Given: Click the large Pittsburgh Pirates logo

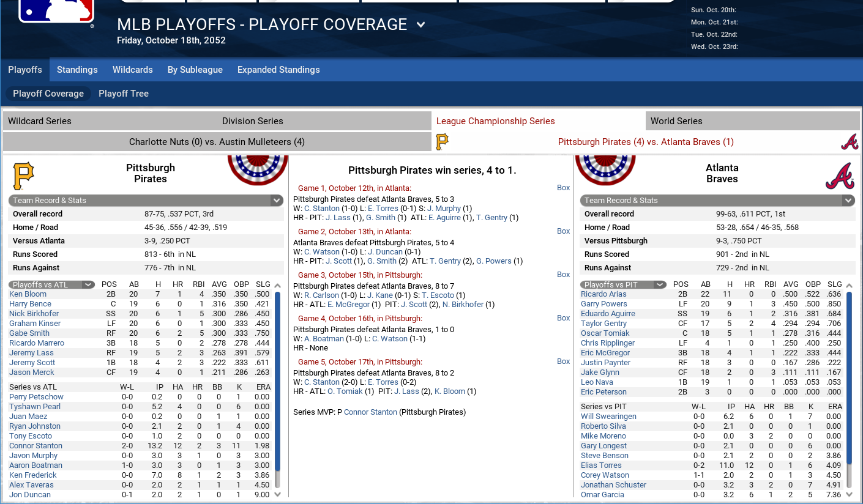Looking at the screenshot, I should [x=23, y=176].
